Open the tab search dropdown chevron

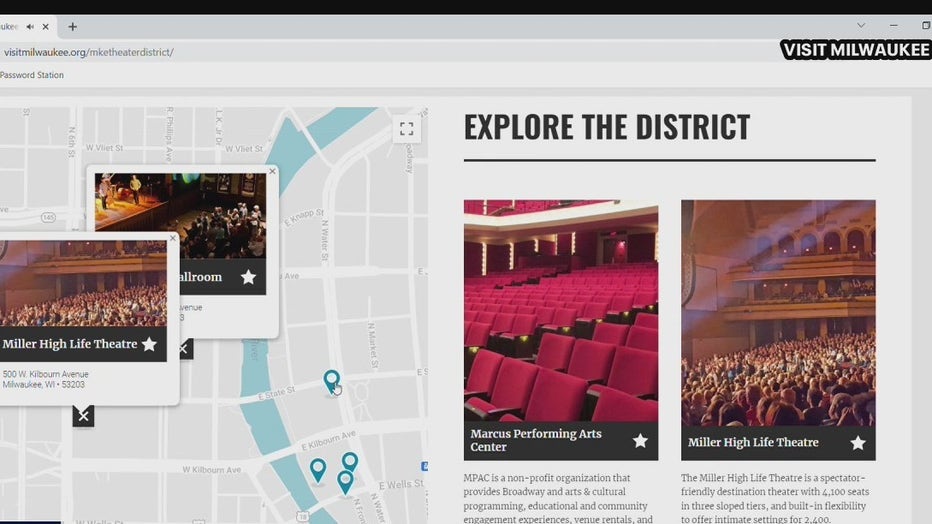(861, 26)
